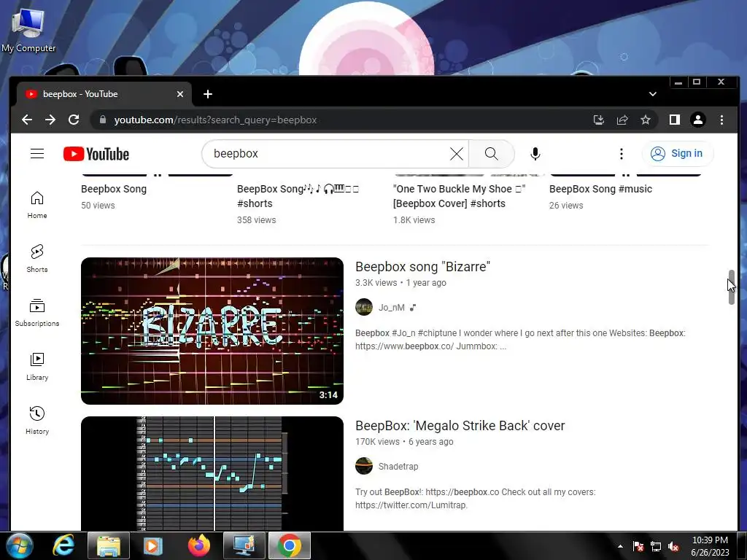Open Beepbox song "Bizarre" title
The height and width of the screenshot is (560, 747).
pyautogui.click(x=422, y=267)
